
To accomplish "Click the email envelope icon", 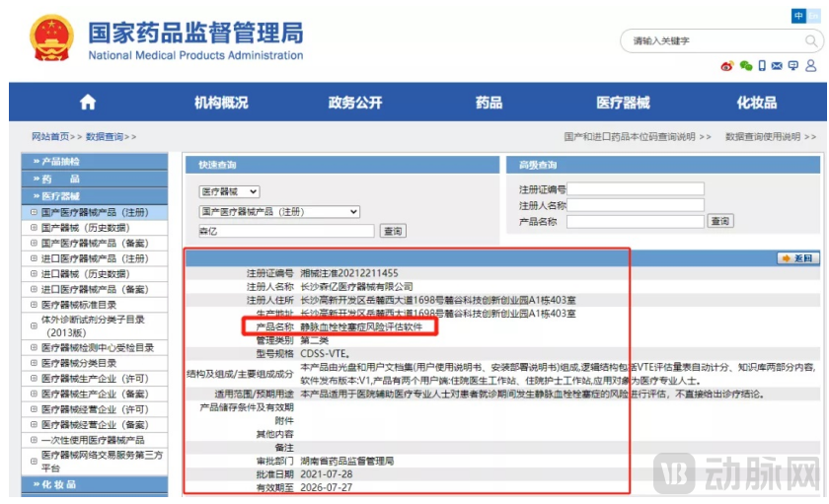I will 777,66.
